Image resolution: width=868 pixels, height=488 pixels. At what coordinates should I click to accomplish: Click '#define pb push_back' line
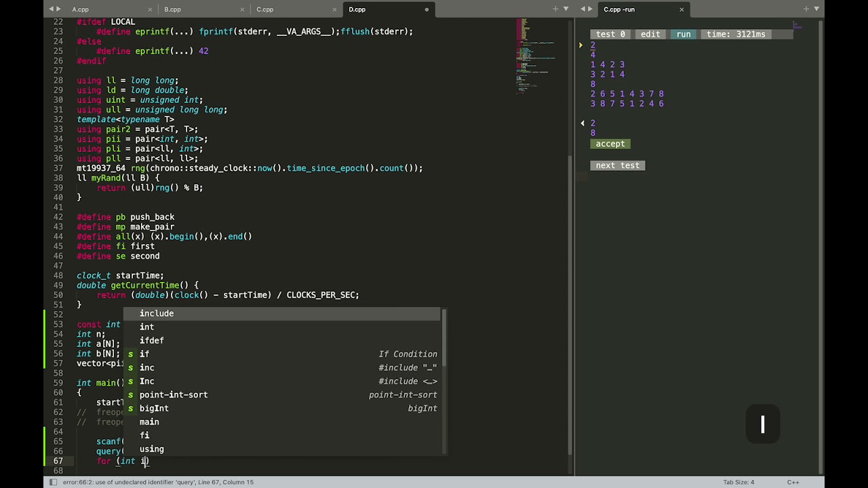tap(125, 217)
